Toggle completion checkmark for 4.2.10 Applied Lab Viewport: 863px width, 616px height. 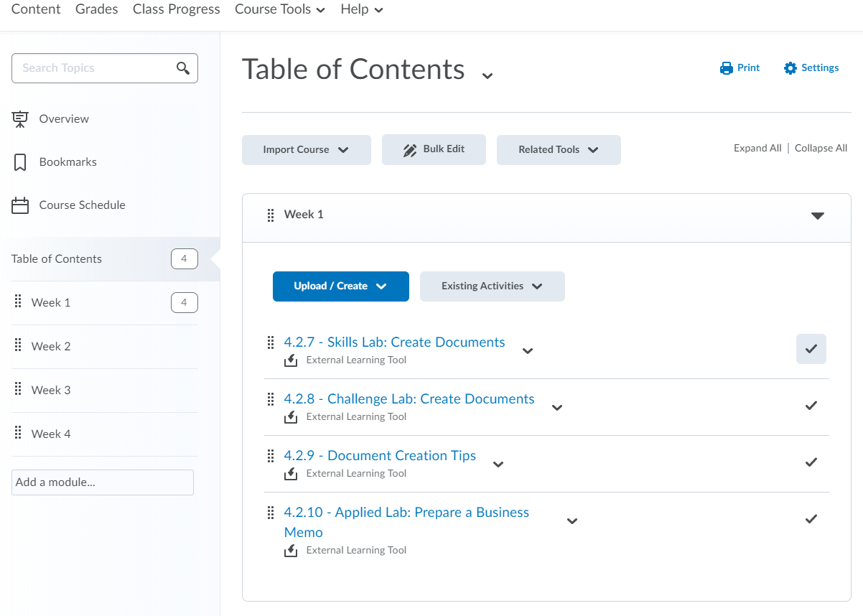point(811,519)
